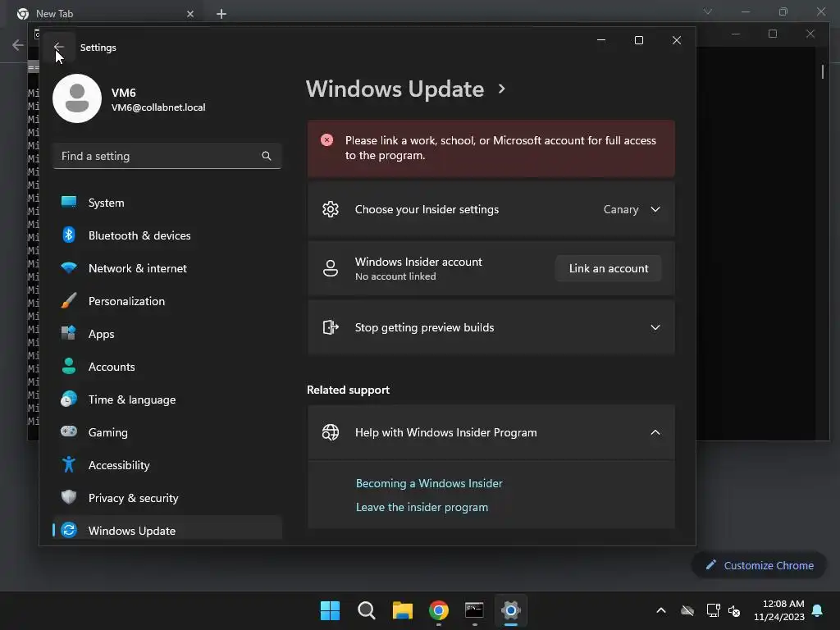This screenshot has height=630, width=840.
Task: Open File Explorer from the taskbar
Action: click(402, 610)
